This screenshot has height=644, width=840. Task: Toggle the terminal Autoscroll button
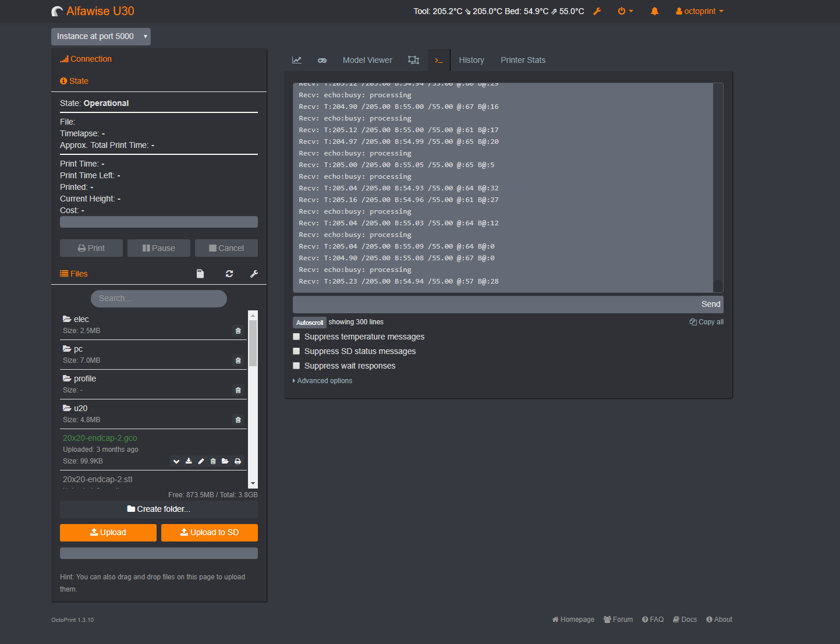point(310,323)
